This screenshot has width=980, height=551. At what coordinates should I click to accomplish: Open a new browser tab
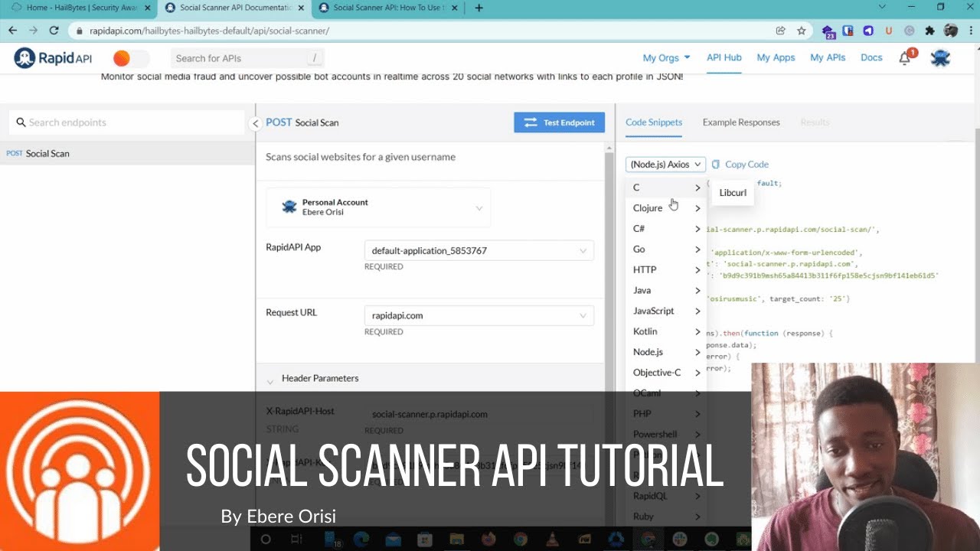coord(479,8)
